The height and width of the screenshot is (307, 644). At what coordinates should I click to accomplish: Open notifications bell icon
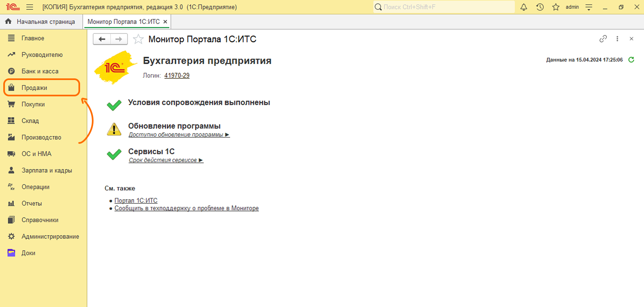(524, 7)
